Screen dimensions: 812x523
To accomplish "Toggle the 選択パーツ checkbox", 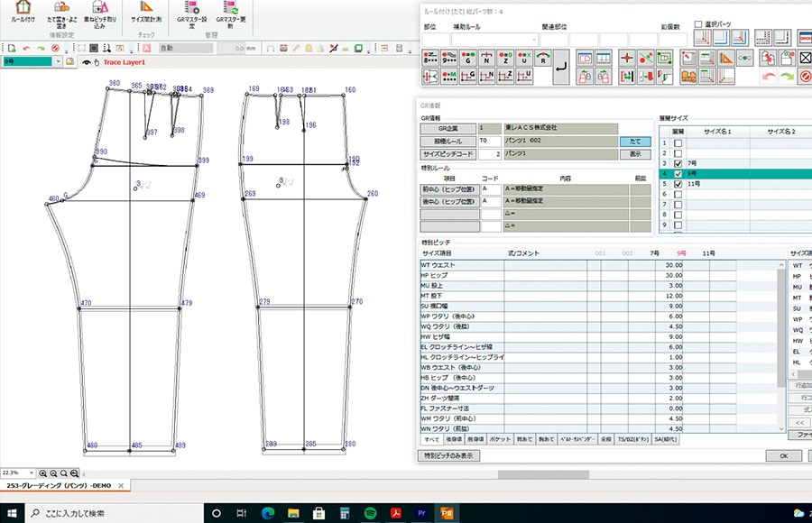I will click(698, 24).
